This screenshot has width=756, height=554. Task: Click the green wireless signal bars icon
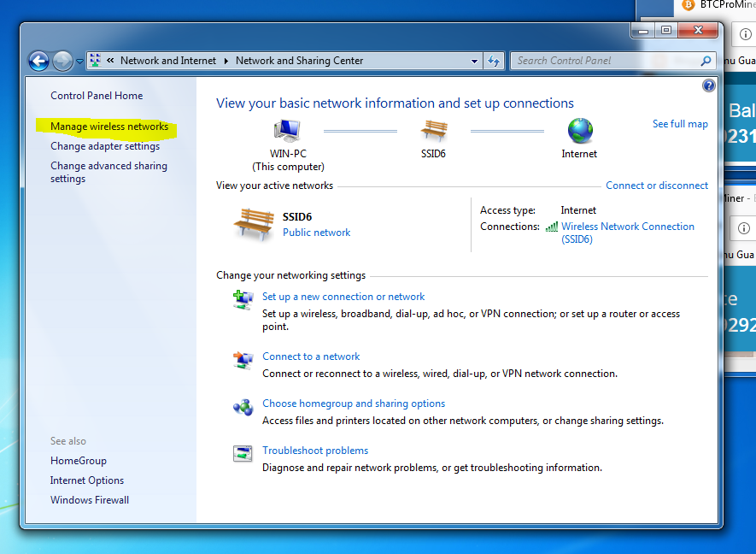pos(552,227)
